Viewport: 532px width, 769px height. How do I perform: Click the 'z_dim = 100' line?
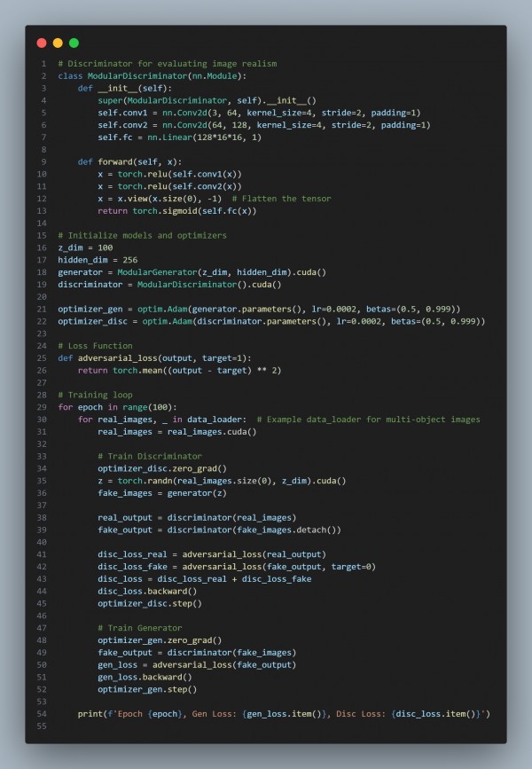pyautogui.click(x=85, y=247)
